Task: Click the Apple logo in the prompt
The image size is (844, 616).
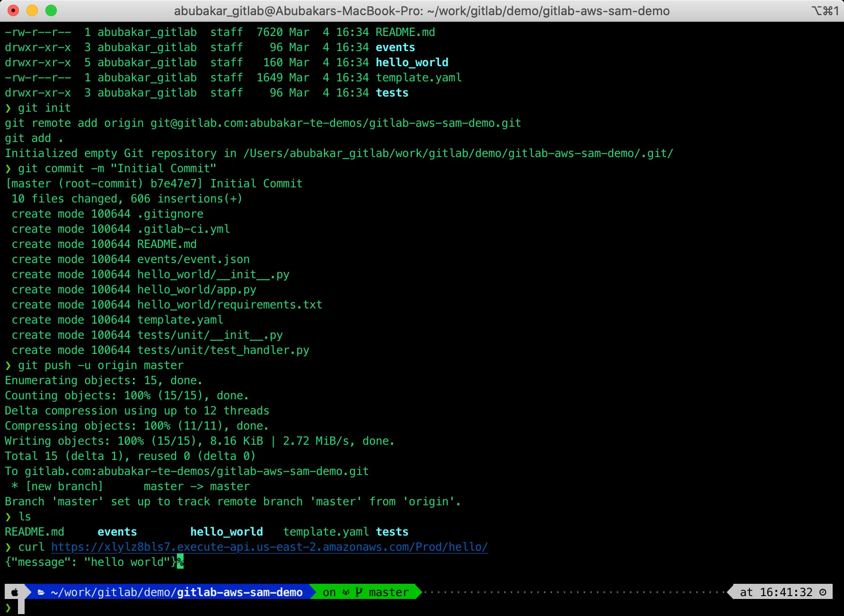Action: pyautogui.click(x=15, y=592)
